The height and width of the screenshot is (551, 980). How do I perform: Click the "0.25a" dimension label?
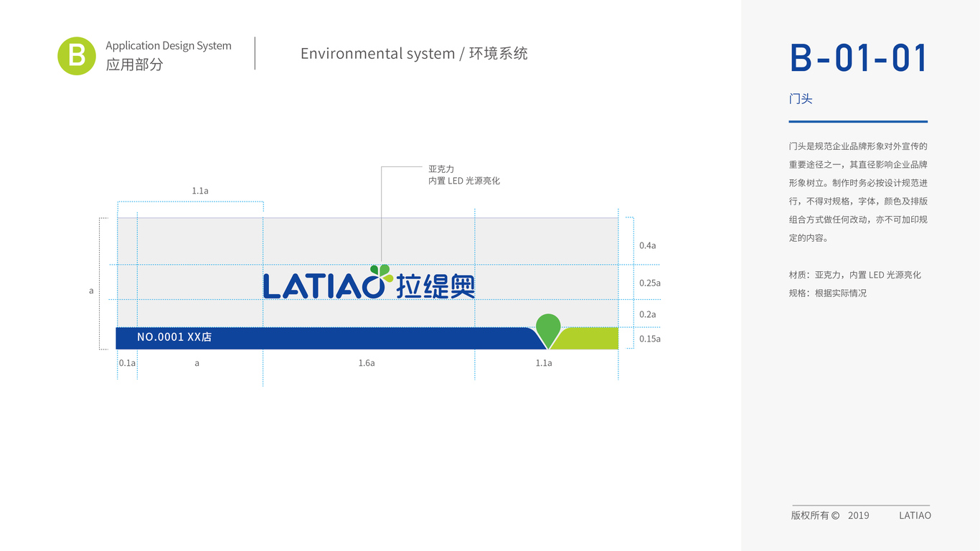650,283
